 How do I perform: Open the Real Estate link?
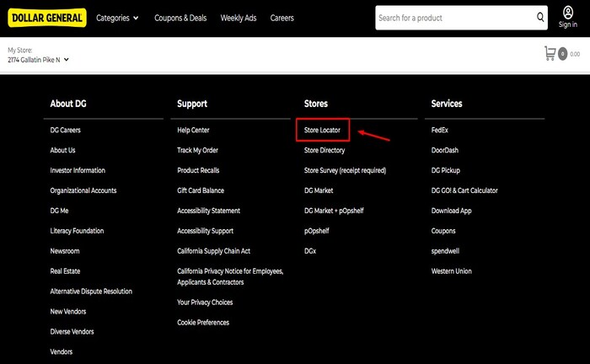pos(65,271)
